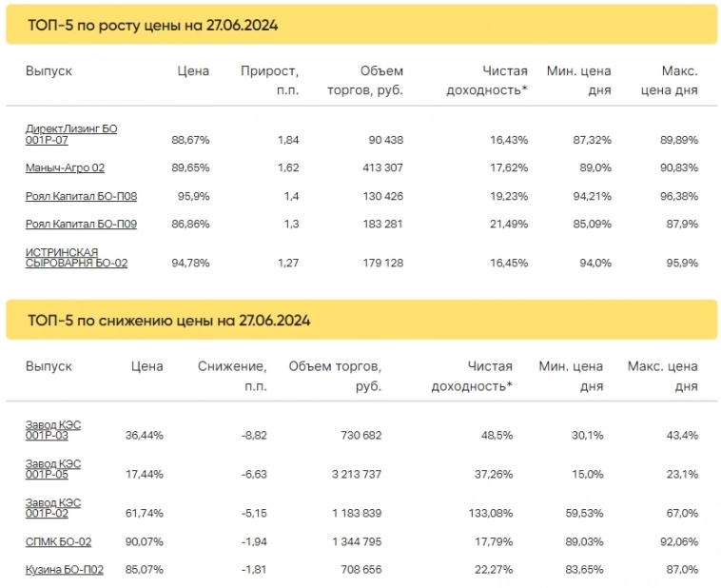Open the Завод КЭС 001Р-03 link

click(x=53, y=430)
